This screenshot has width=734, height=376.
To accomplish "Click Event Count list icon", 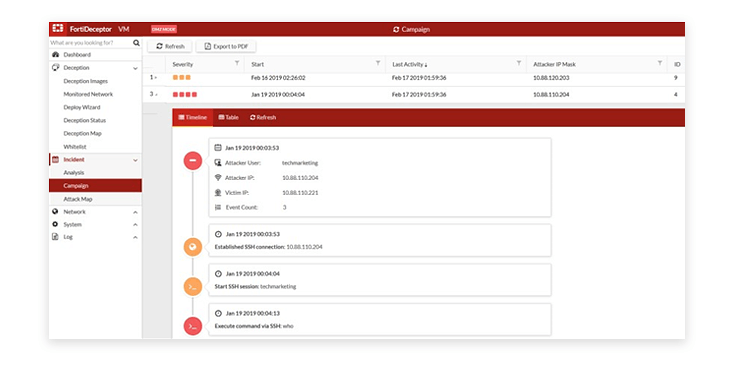I will click(218, 207).
